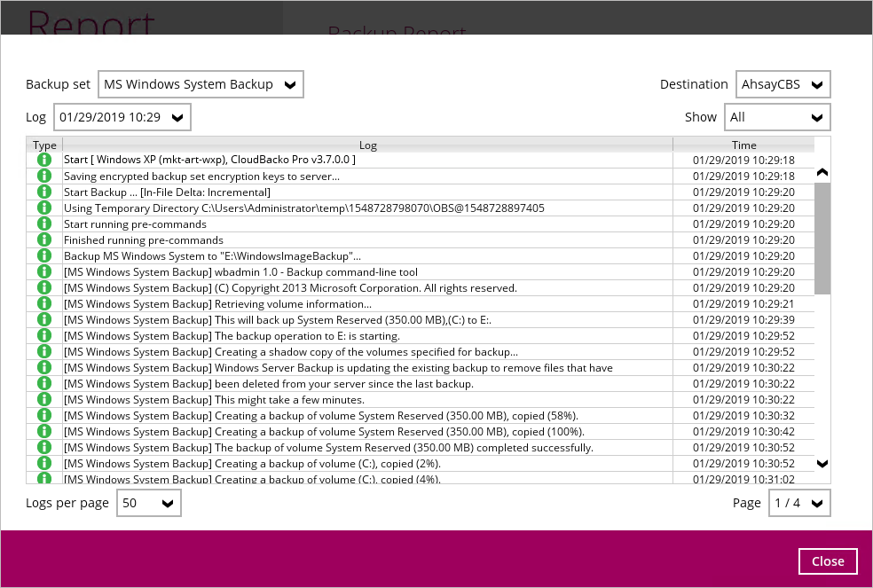
Task: Select the Finished running pre-commands log row
Action: (355, 239)
